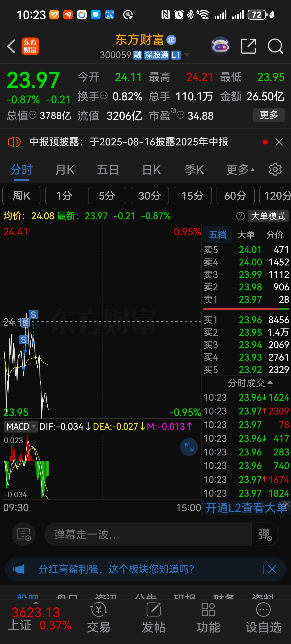291x644 pixels.
Task: Select 1分 period button
Action: (x=64, y=195)
